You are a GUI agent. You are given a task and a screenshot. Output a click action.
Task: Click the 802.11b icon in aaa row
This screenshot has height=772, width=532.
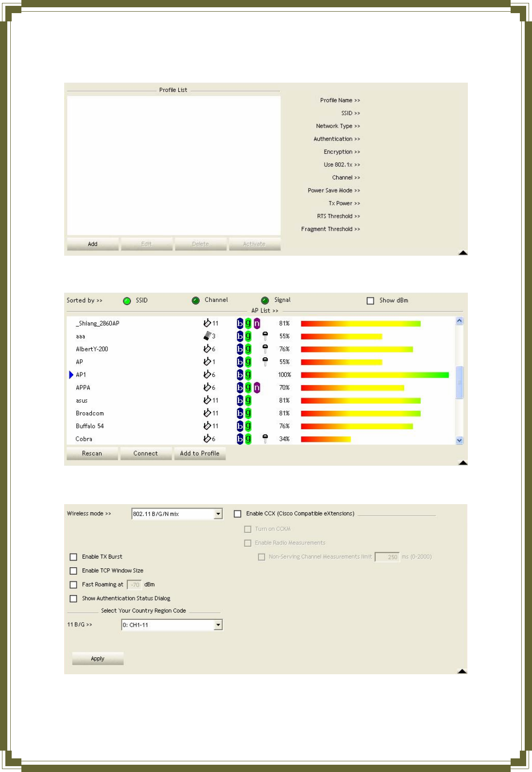click(x=240, y=336)
